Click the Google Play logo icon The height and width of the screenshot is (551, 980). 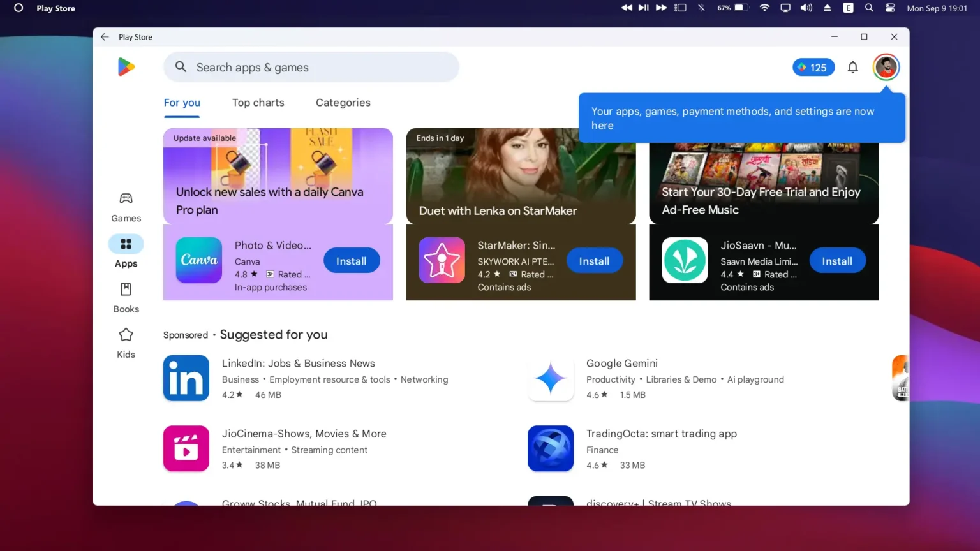pos(126,67)
